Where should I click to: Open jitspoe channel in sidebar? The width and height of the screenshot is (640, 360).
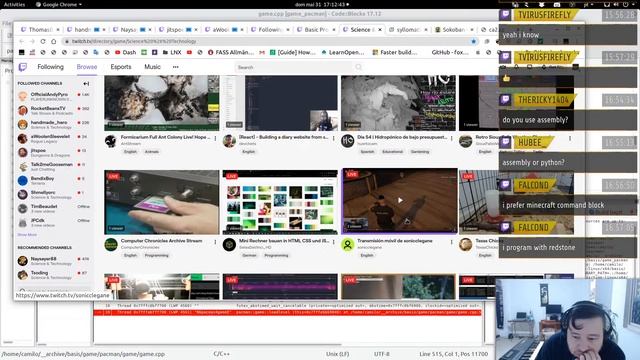53,152
